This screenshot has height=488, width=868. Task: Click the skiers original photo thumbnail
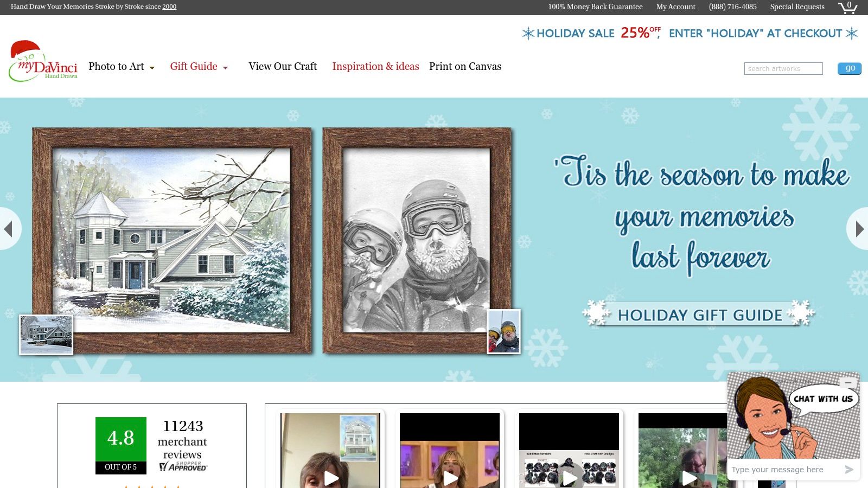(504, 331)
